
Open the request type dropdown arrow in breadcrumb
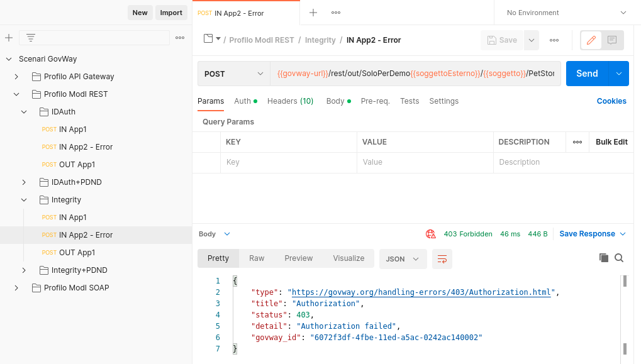pyautogui.click(x=218, y=39)
